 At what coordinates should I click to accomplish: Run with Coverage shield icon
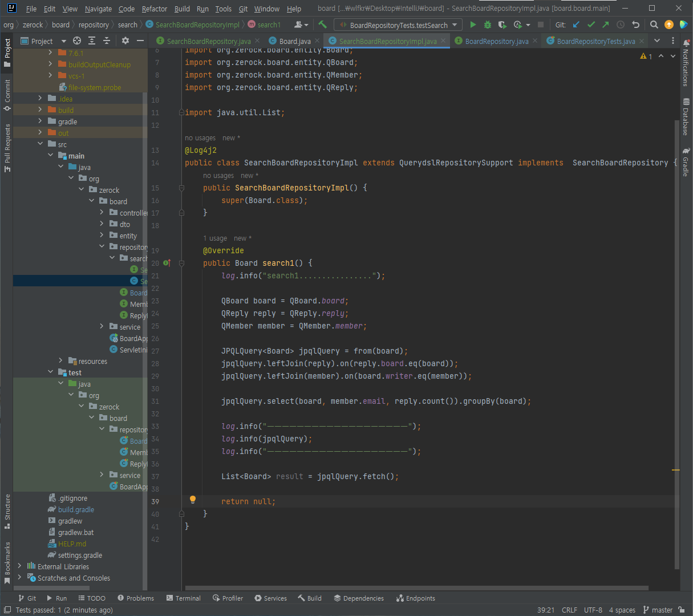[502, 25]
